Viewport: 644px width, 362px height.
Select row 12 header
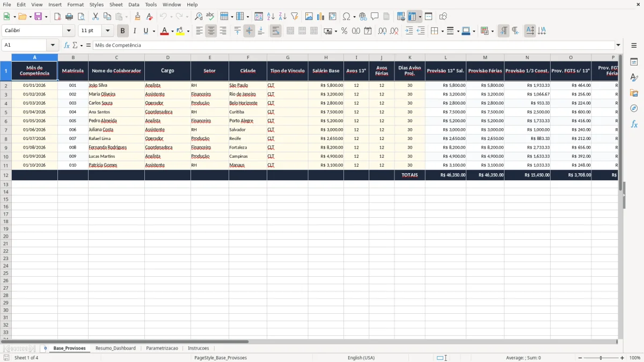pyautogui.click(x=6, y=175)
